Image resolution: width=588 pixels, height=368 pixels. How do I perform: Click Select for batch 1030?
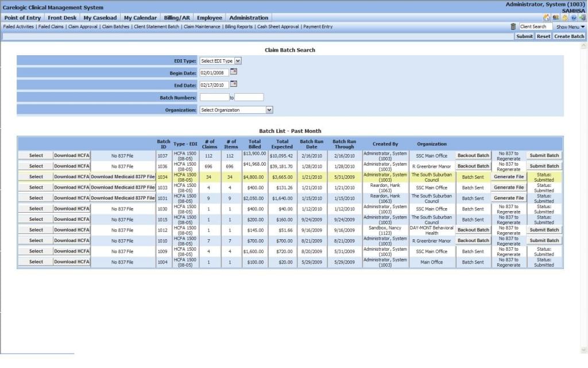36,208
